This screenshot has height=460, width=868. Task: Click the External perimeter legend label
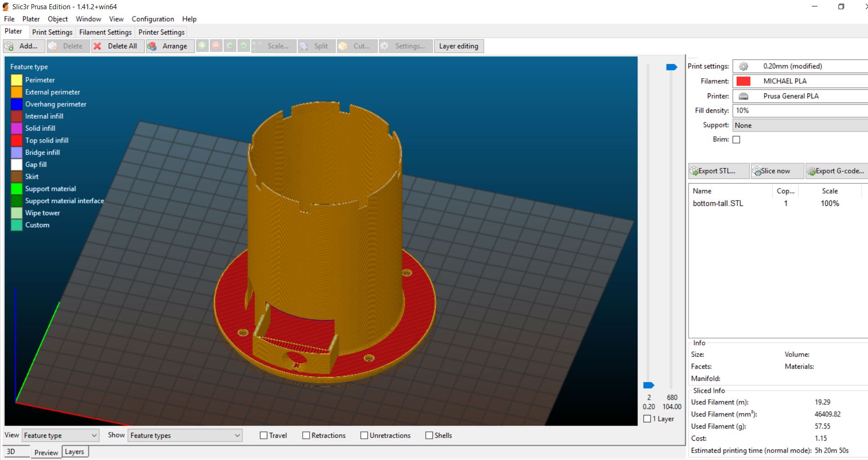click(52, 92)
